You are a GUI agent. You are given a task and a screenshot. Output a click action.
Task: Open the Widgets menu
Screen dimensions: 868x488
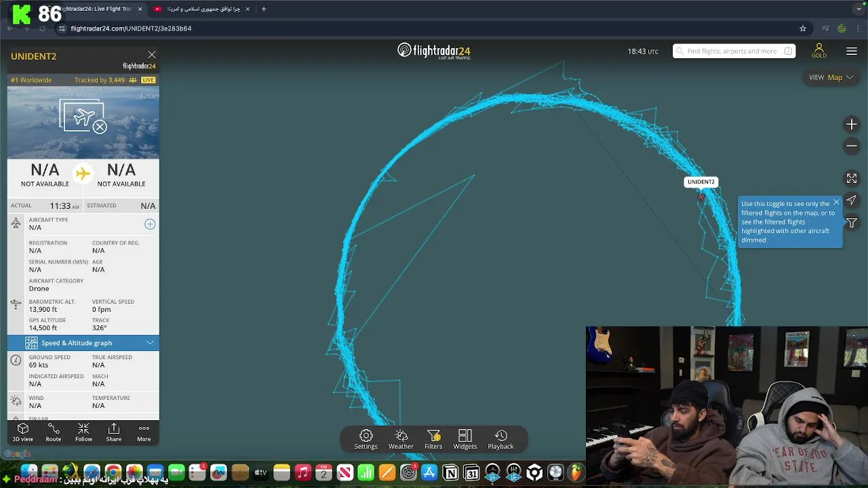click(465, 439)
